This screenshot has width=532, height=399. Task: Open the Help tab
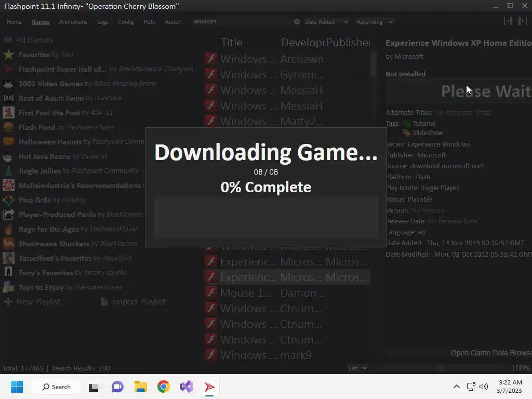[149, 22]
